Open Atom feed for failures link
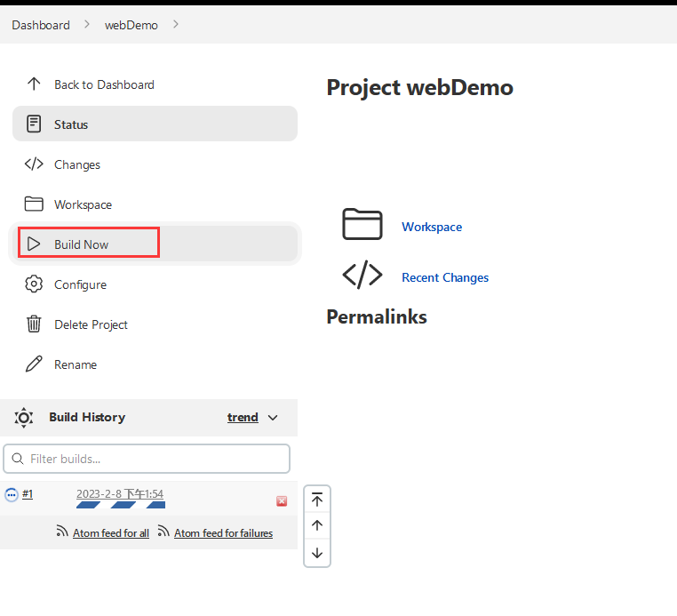The height and width of the screenshot is (616, 677). pyautogui.click(x=223, y=533)
